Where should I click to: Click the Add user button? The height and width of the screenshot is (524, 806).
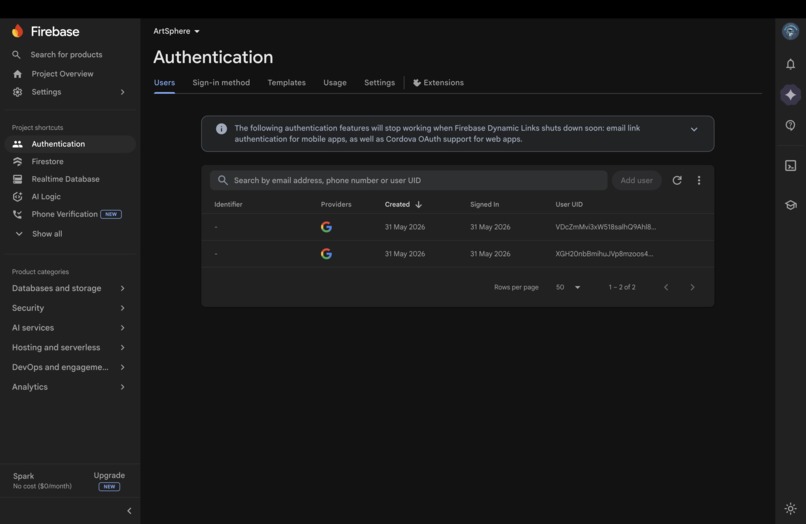636,180
